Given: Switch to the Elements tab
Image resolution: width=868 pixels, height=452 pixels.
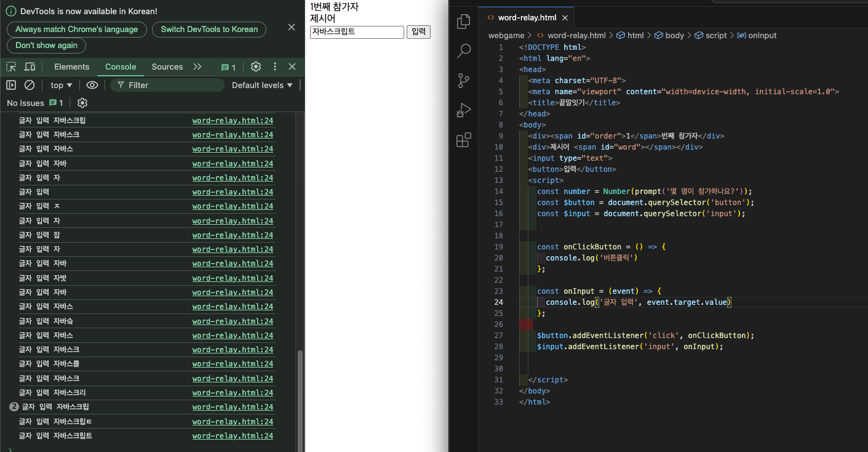Looking at the screenshot, I should coord(72,67).
